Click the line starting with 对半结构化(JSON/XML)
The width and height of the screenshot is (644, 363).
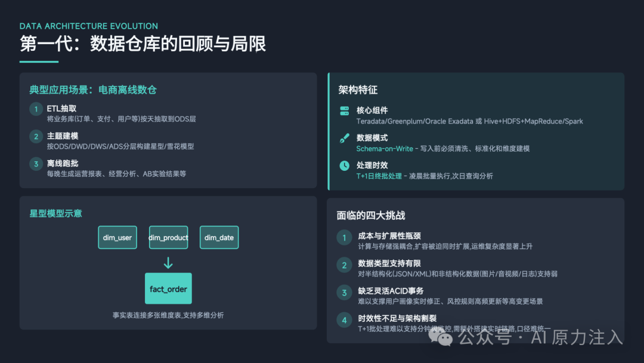pos(457,274)
